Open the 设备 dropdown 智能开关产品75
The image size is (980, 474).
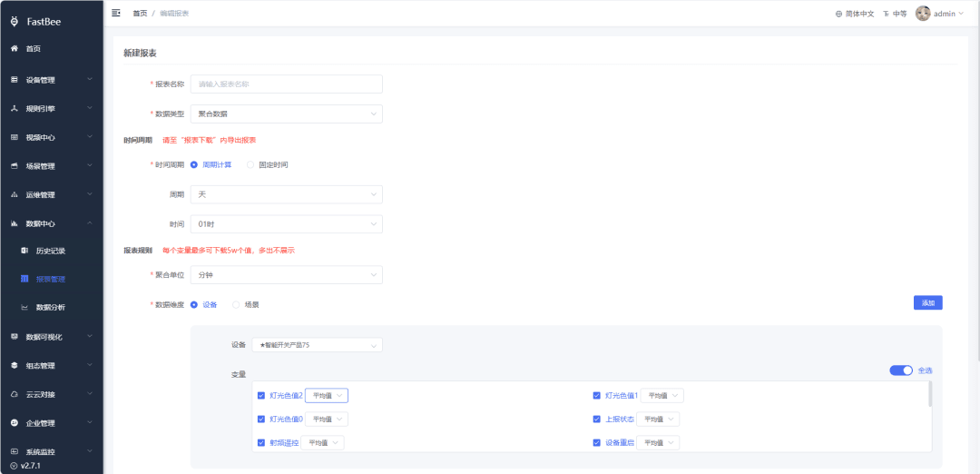pos(317,345)
